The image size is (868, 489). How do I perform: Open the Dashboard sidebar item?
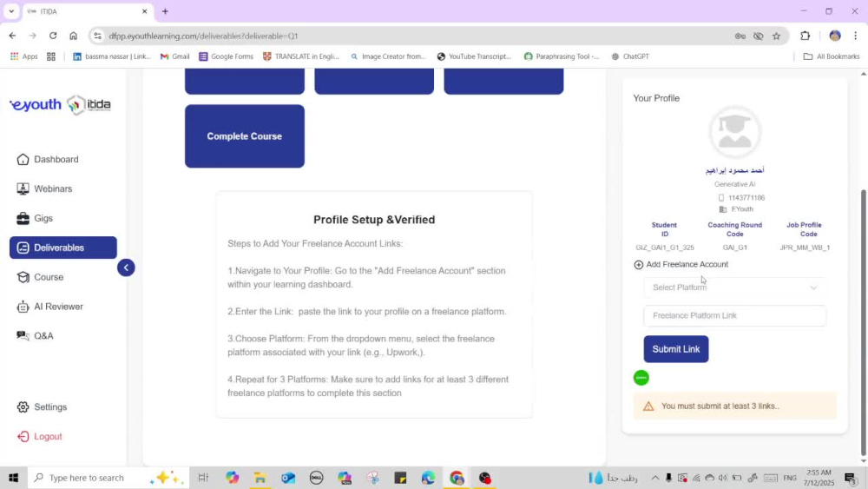coord(56,160)
